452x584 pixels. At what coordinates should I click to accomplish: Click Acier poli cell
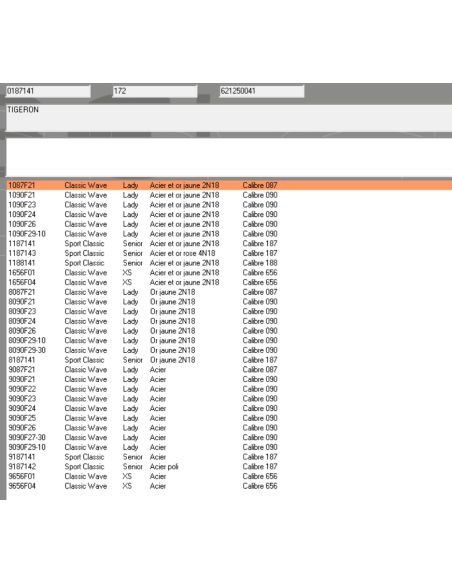pyautogui.click(x=164, y=466)
